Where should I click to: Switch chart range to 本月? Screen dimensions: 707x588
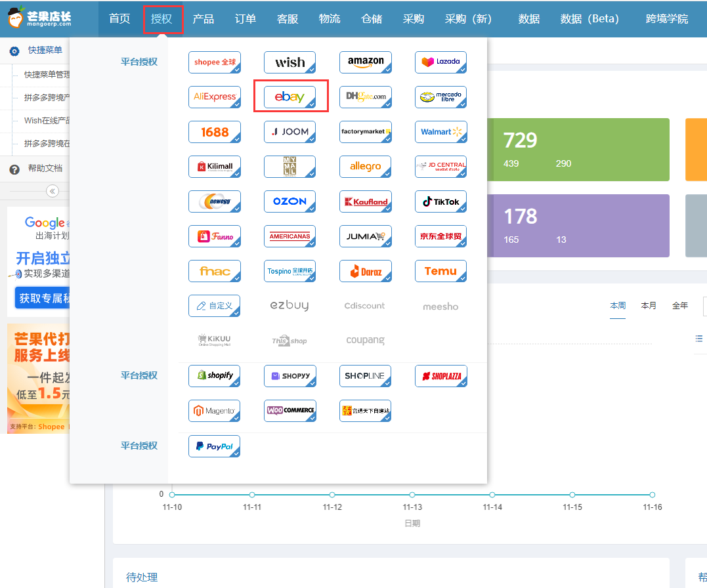pyautogui.click(x=649, y=306)
